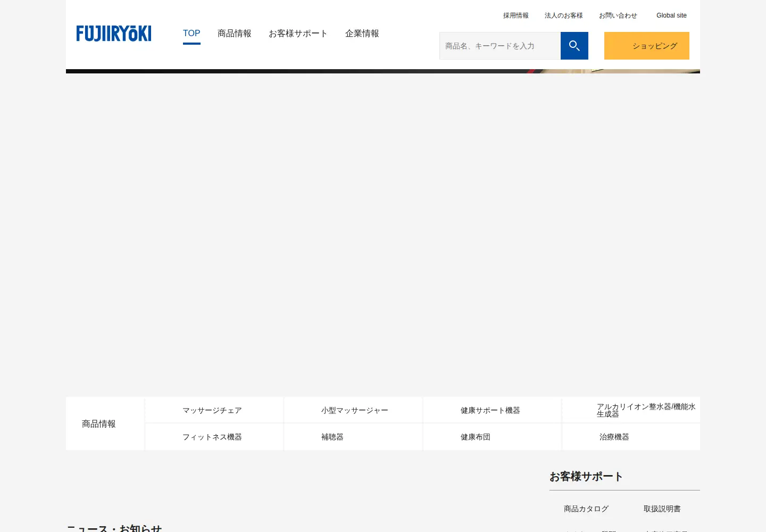Image resolution: width=766 pixels, height=532 pixels.
Task: Open the 健康サポート機器 category
Action: 492,410
